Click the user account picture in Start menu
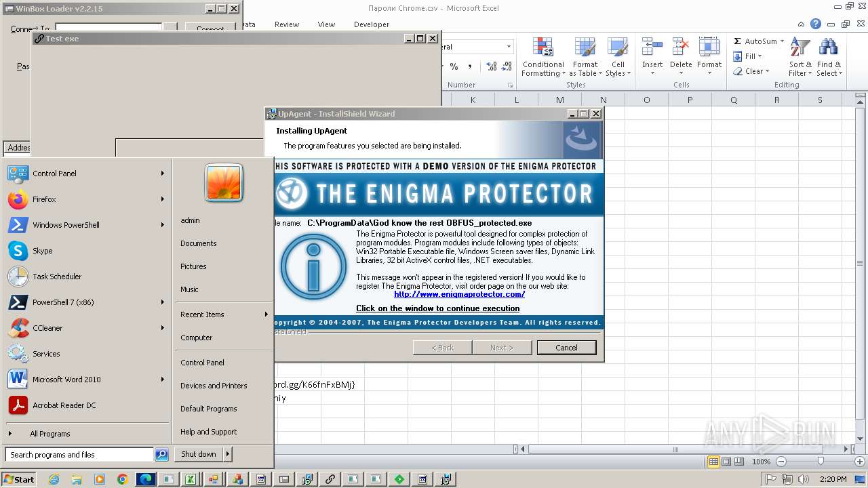 [224, 183]
